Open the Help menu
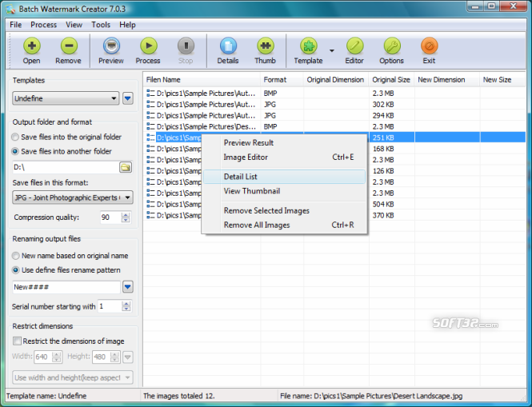The height and width of the screenshot is (407, 532). [x=127, y=25]
